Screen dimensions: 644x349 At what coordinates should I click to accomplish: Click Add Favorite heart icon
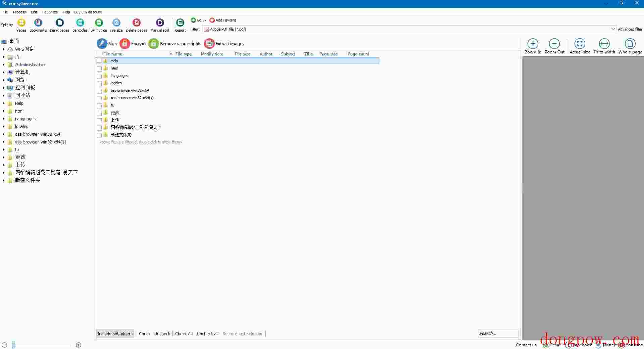point(212,20)
